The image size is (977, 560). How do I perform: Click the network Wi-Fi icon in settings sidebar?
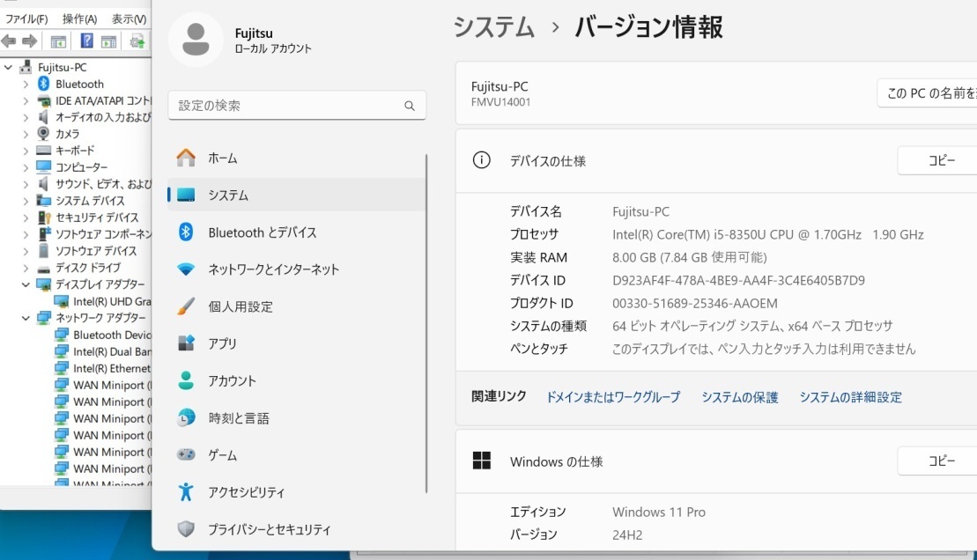tap(186, 269)
